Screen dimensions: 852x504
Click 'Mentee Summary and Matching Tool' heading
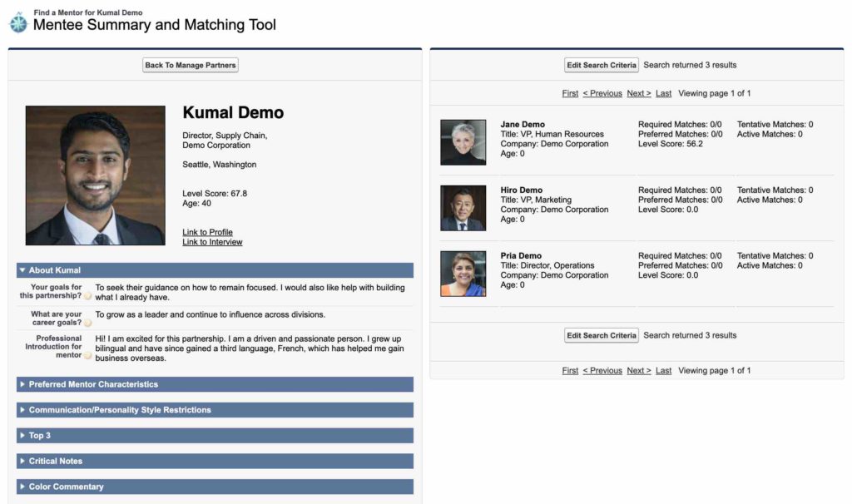pyautogui.click(x=154, y=25)
